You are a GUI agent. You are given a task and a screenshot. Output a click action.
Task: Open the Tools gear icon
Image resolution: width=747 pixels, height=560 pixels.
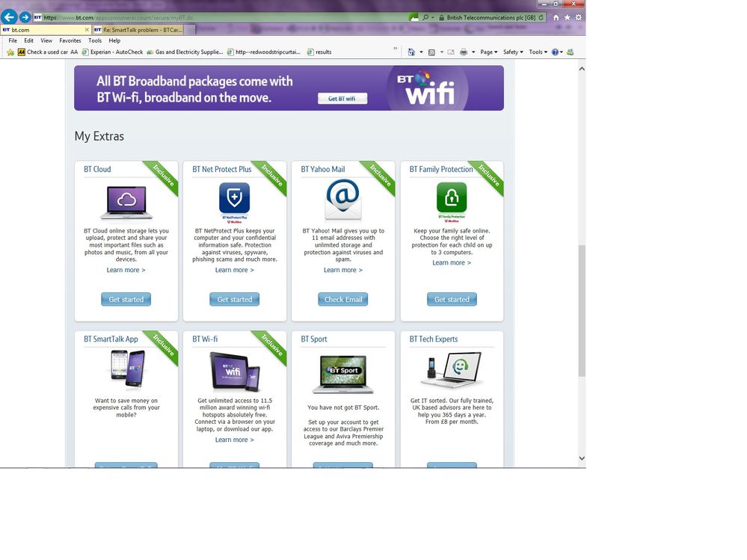[x=578, y=17]
